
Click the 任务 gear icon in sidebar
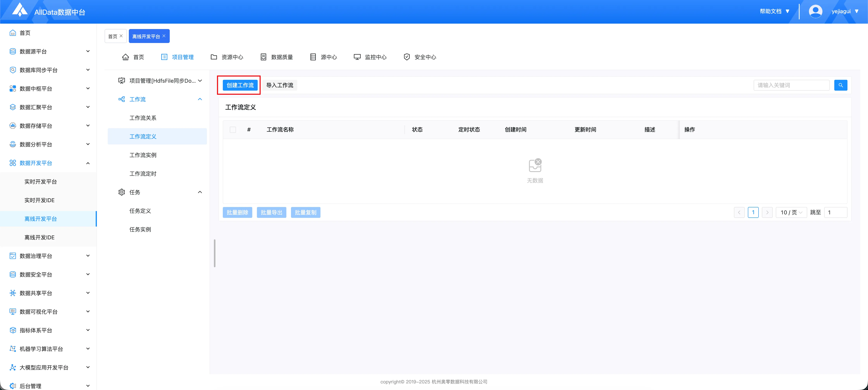pyautogui.click(x=122, y=192)
